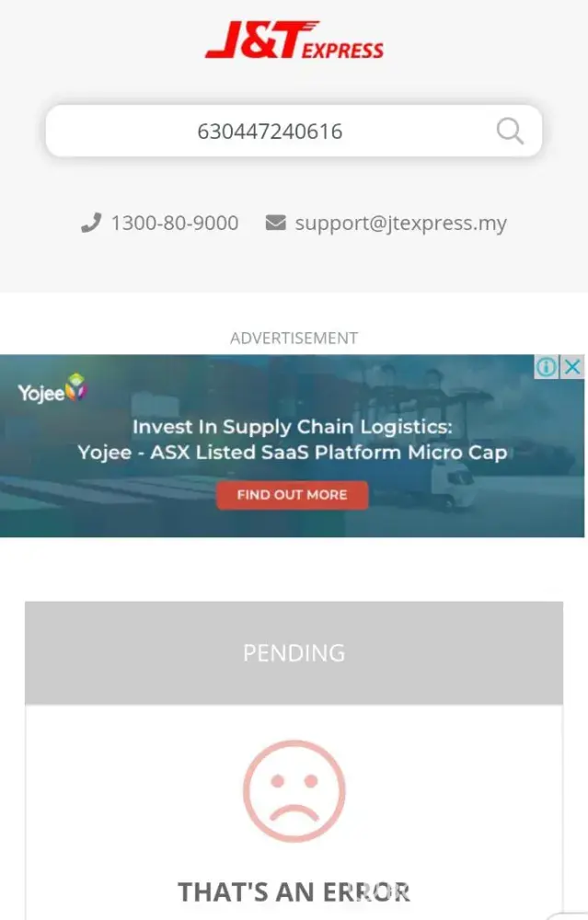This screenshot has height=920, width=588.
Task: Click the FIND OUT MORE button
Action: (x=293, y=495)
